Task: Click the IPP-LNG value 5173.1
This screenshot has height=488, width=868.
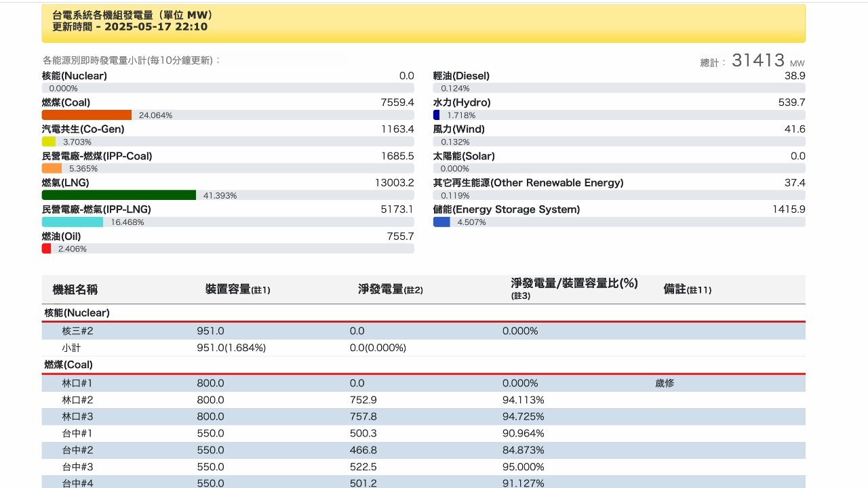Action: [x=397, y=209]
